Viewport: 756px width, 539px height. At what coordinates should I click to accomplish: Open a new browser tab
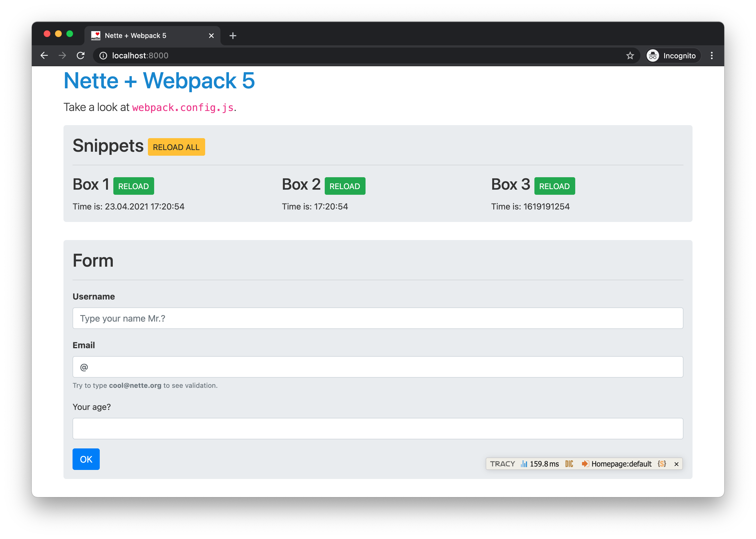233,35
